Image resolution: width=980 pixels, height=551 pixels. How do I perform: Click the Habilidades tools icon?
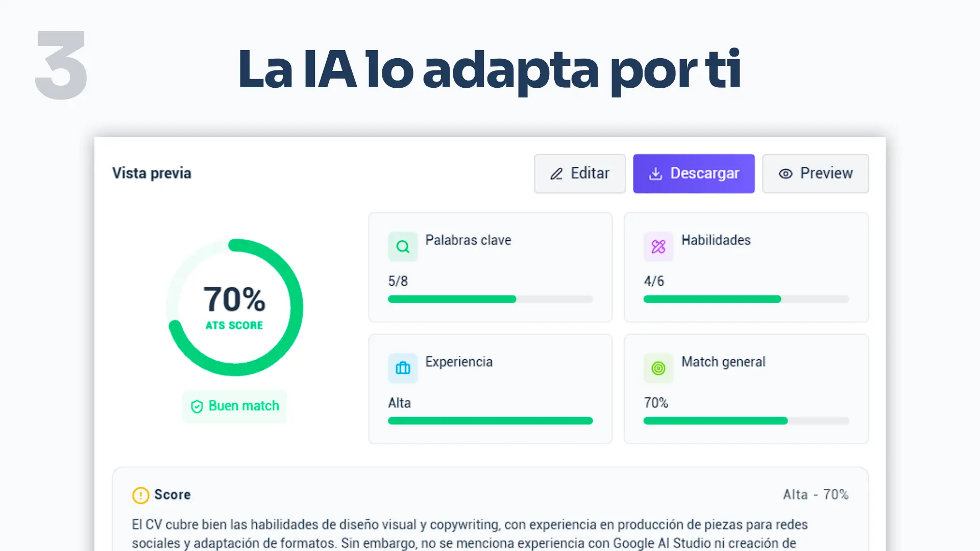tap(658, 246)
